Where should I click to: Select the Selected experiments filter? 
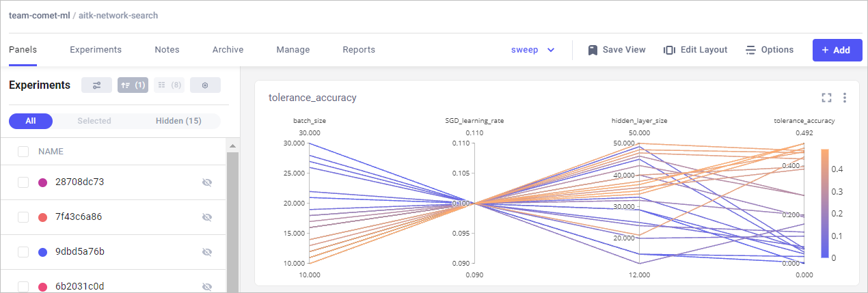pyautogui.click(x=94, y=121)
